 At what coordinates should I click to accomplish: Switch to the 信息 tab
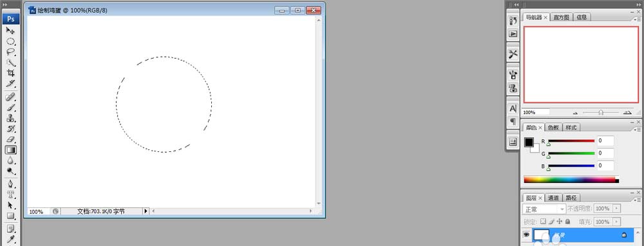[x=582, y=17]
